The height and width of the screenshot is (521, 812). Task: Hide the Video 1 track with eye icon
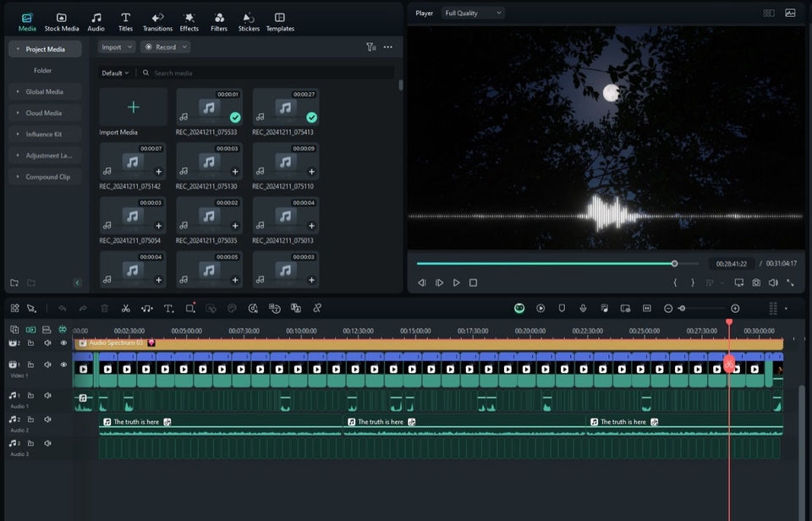point(63,365)
